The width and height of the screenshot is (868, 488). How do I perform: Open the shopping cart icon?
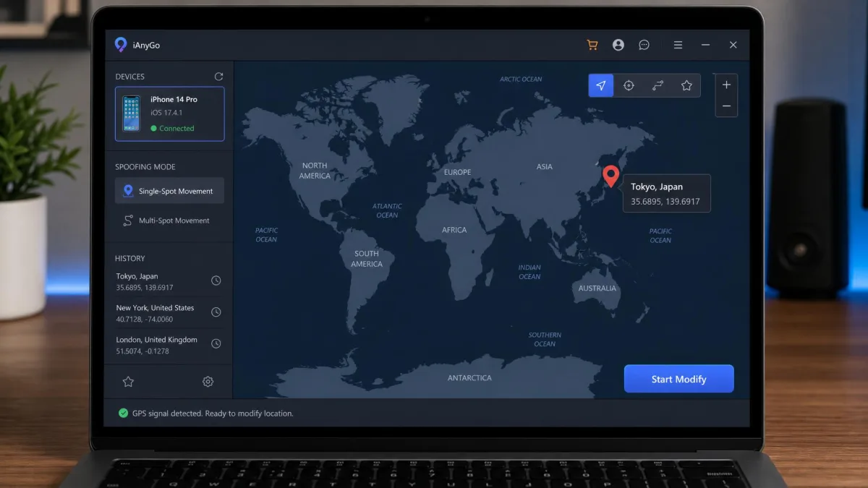(x=592, y=45)
